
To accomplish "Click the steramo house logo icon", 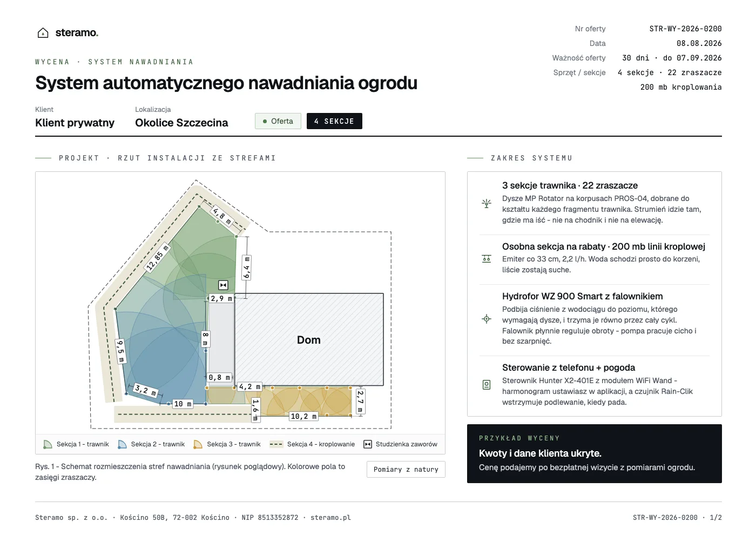I will click(43, 33).
